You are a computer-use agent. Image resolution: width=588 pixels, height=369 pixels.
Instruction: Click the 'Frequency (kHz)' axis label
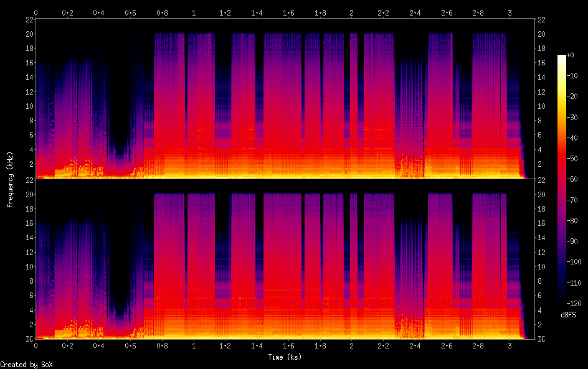[x=10, y=179]
